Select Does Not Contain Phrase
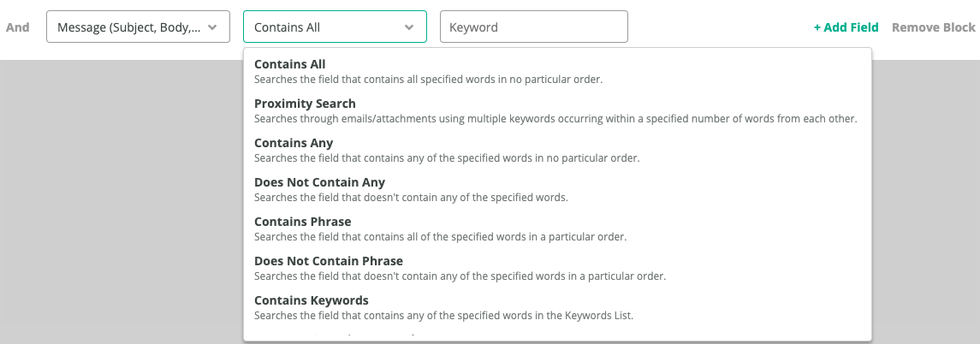Image resolution: width=980 pixels, height=344 pixels. [328, 261]
